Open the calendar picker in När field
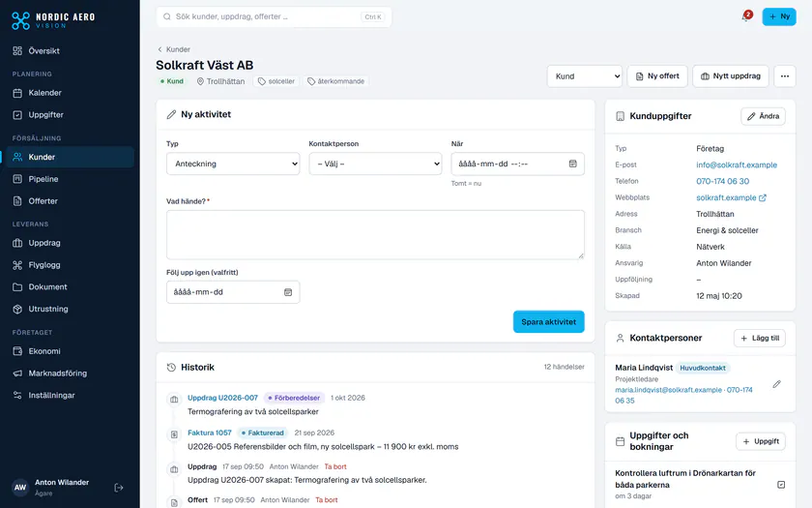Viewport: 812px width, 508px height. tap(572, 164)
